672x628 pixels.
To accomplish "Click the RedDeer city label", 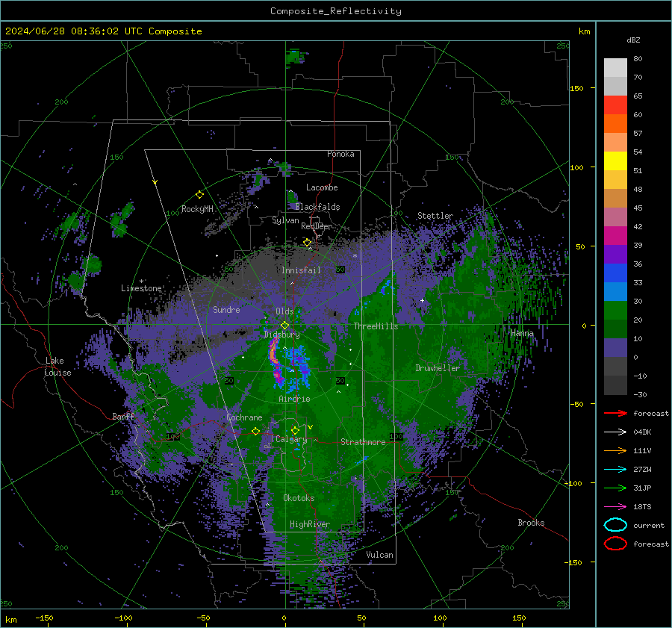I will coord(317,226).
